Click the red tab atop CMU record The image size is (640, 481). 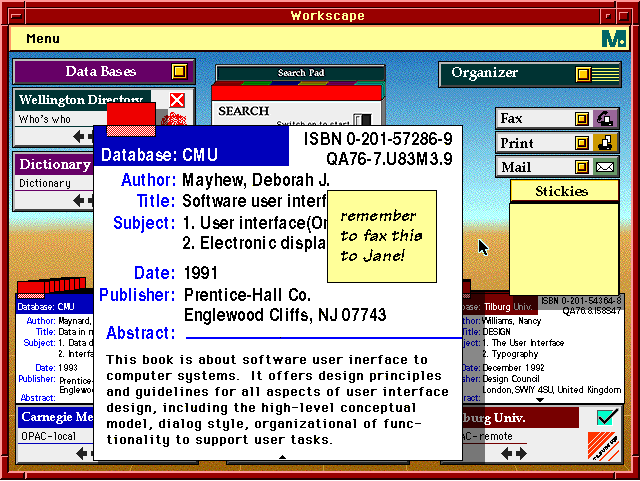coord(131,119)
